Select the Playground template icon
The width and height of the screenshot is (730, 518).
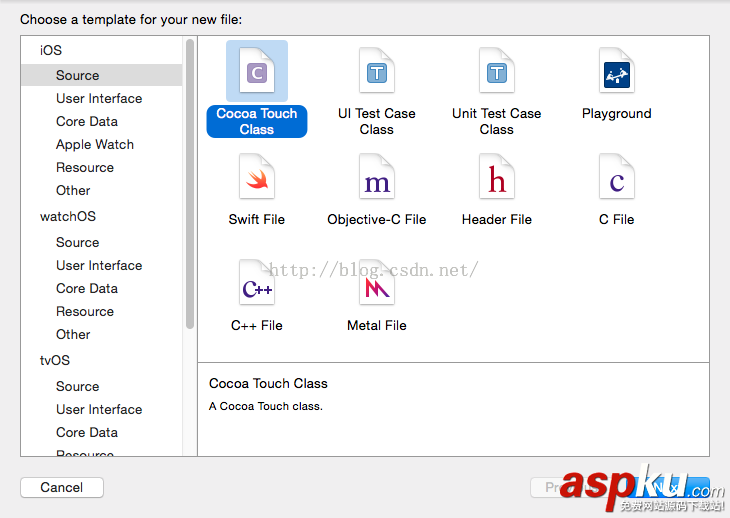pyautogui.click(x=616, y=71)
